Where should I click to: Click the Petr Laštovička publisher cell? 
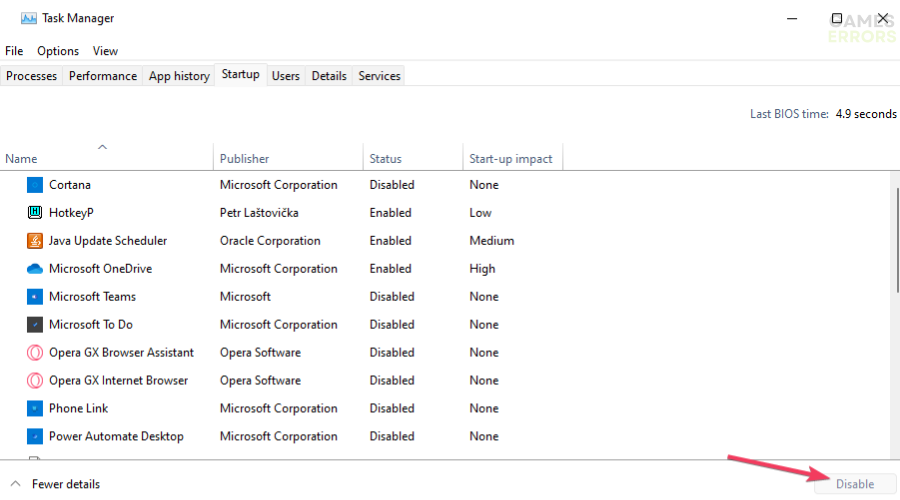click(259, 213)
